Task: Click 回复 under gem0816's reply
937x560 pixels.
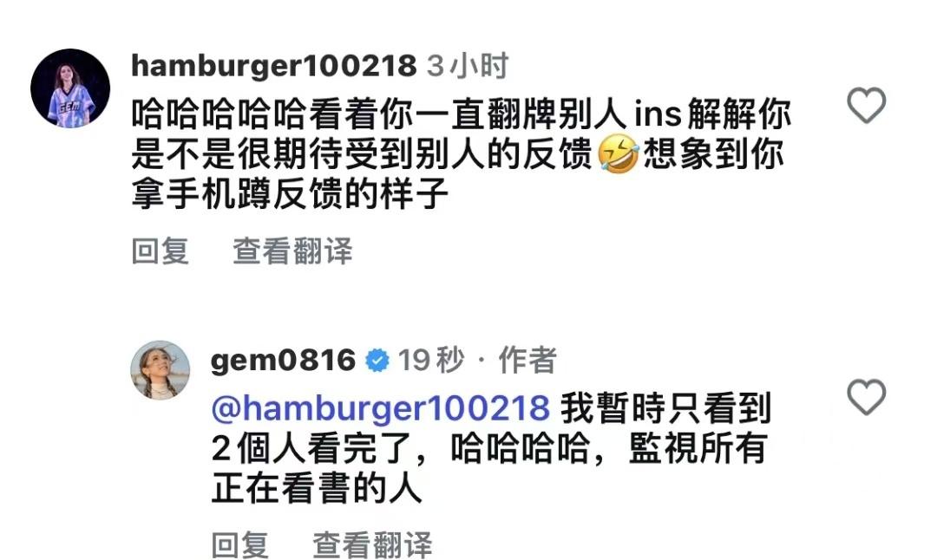Action: [240, 545]
